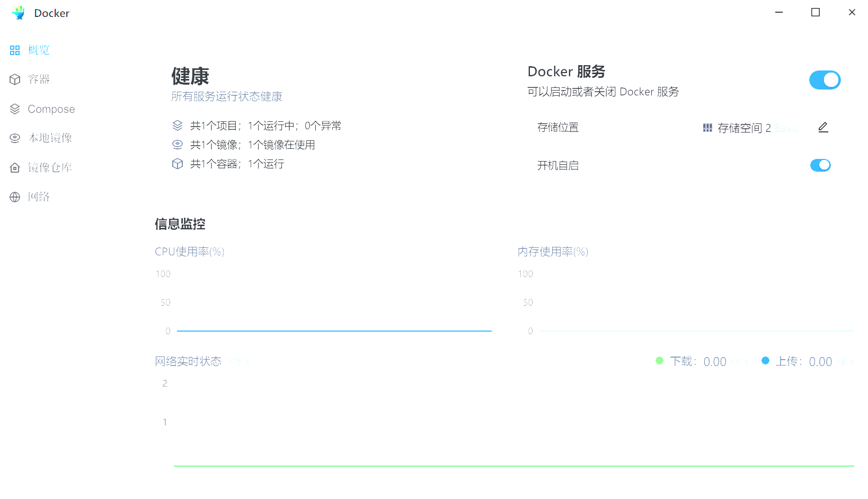Open the 镜像仓库 page
The height and width of the screenshot is (499, 868).
(50, 168)
